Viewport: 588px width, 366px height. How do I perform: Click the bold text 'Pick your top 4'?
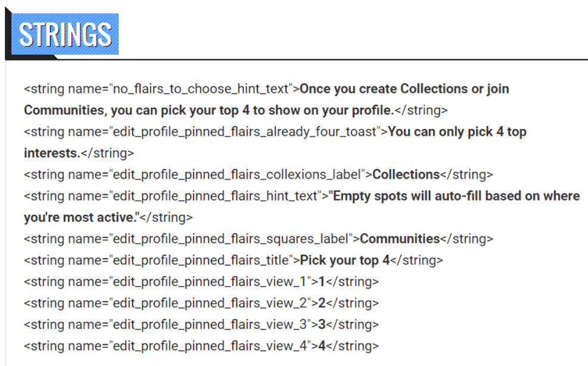point(345,261)
